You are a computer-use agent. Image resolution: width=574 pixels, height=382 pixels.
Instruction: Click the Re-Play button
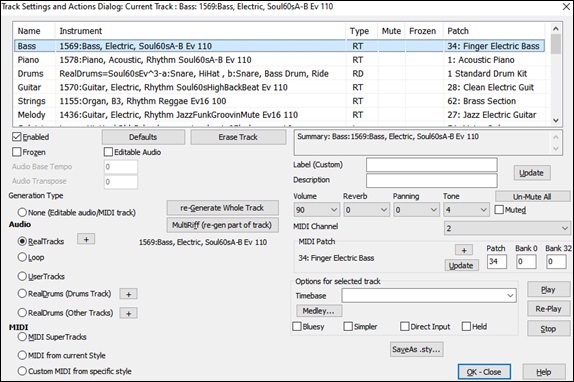548,309
